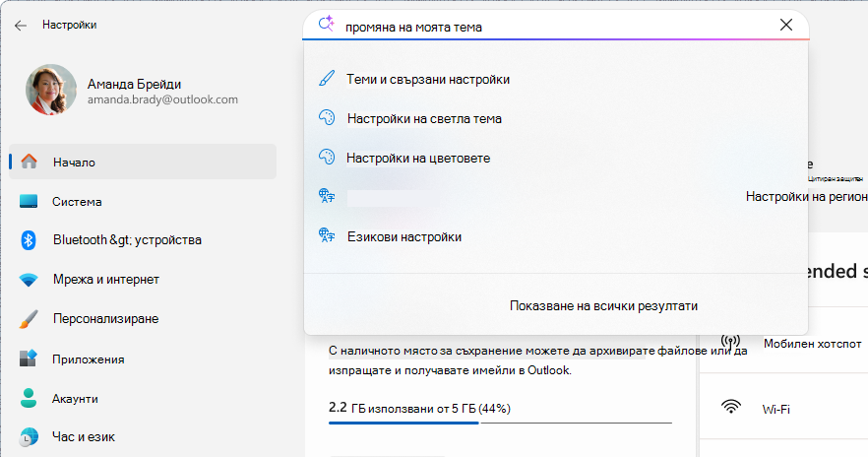Click the Wi-Fi signal icon

(x=731, y=407)
